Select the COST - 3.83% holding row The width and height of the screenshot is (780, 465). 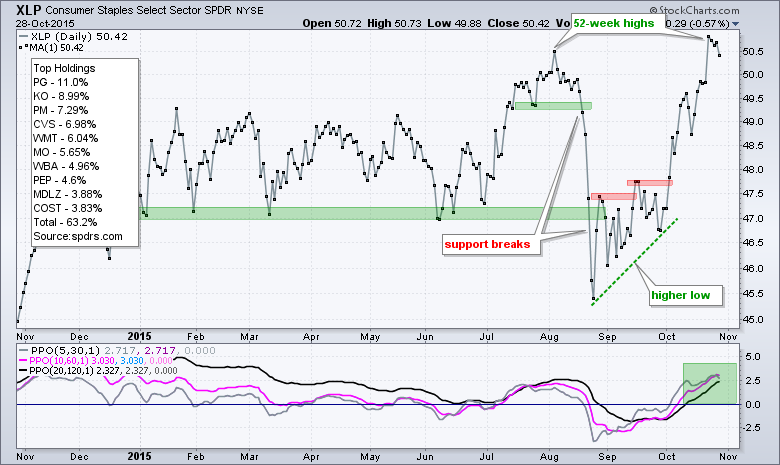click(68, 208)
